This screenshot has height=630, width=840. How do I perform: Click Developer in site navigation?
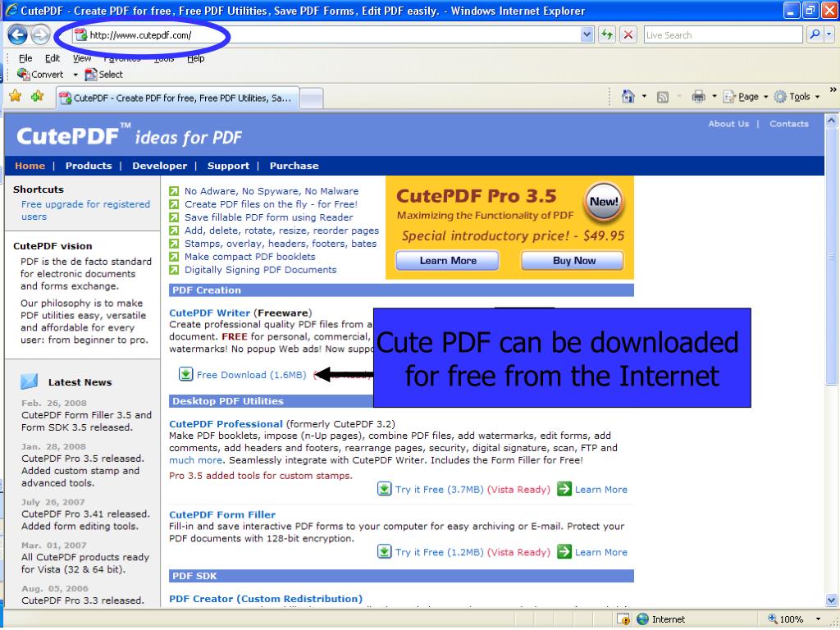160,166
